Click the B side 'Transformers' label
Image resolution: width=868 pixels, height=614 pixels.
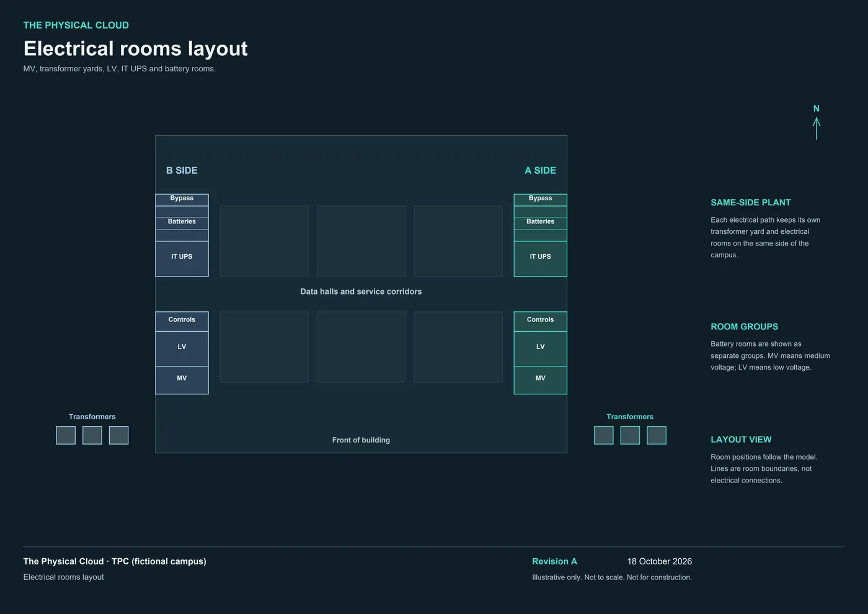click(x=92, y=417)
